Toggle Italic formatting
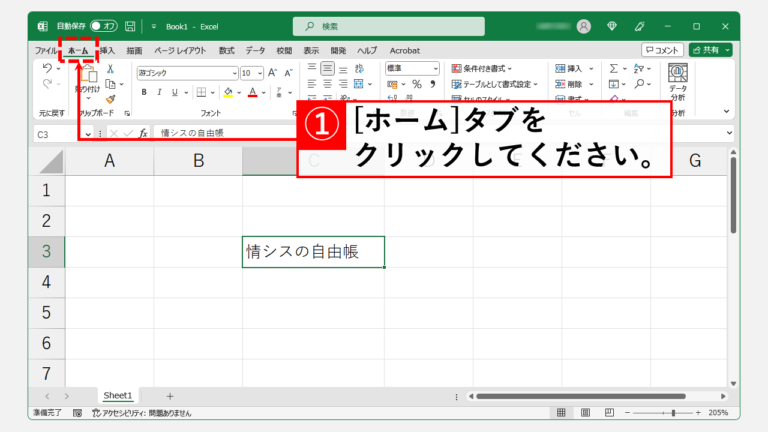The height and width of the screenshot is (432, 768). (x=159, y=92)
